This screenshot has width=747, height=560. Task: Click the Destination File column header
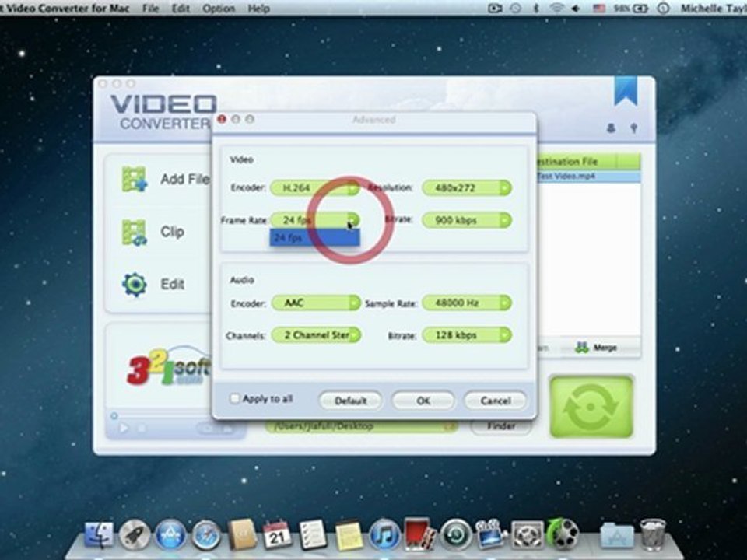(x=576, y=162)
